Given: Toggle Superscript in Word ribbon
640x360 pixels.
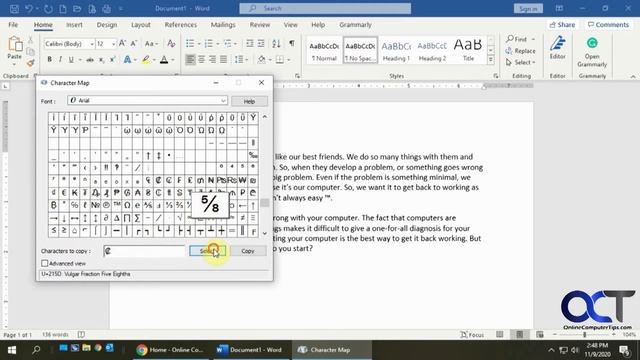Looking at the screenshot, I should click(112, 60).
